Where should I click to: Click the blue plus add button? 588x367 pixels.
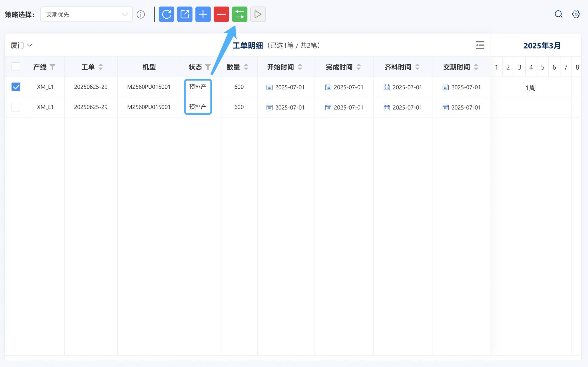click(203, 14)
